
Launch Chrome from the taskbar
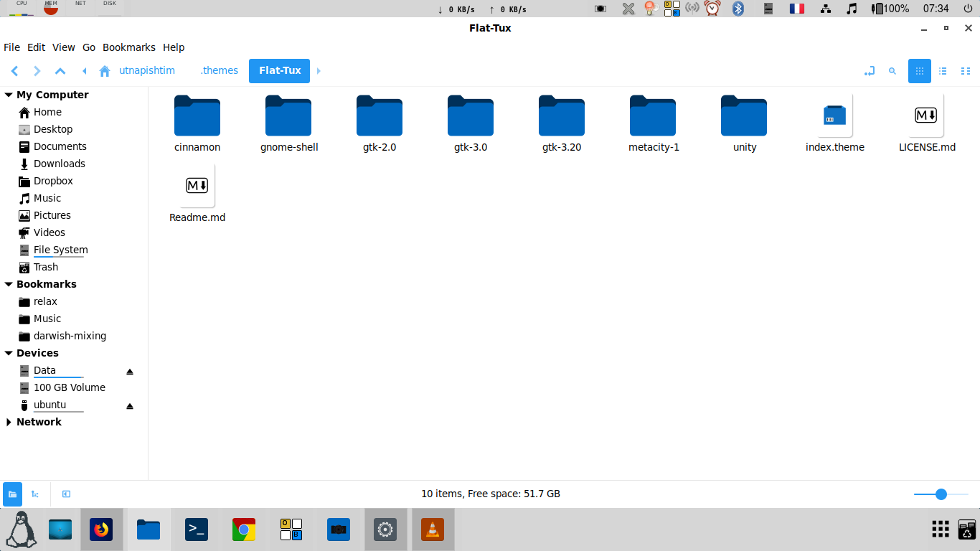(244, 530)
